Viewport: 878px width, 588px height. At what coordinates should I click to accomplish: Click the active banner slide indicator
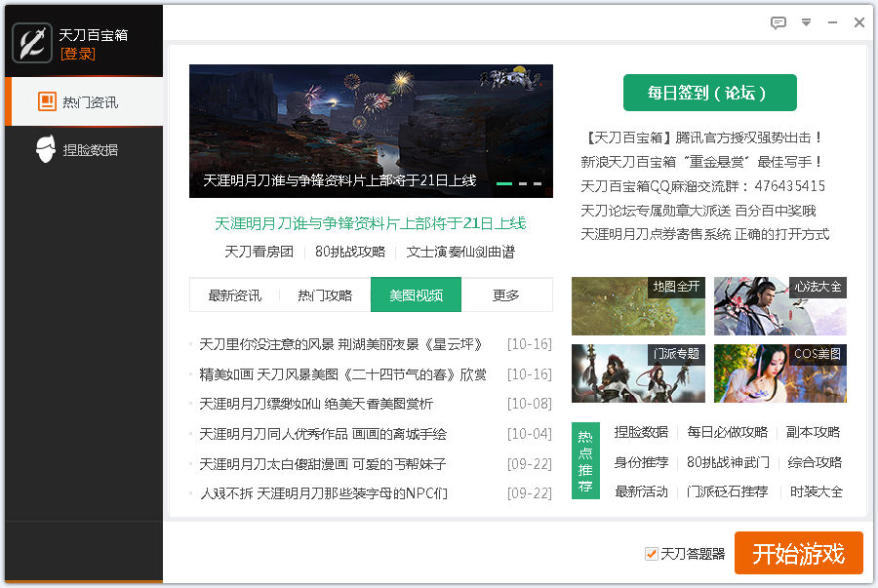504,183
